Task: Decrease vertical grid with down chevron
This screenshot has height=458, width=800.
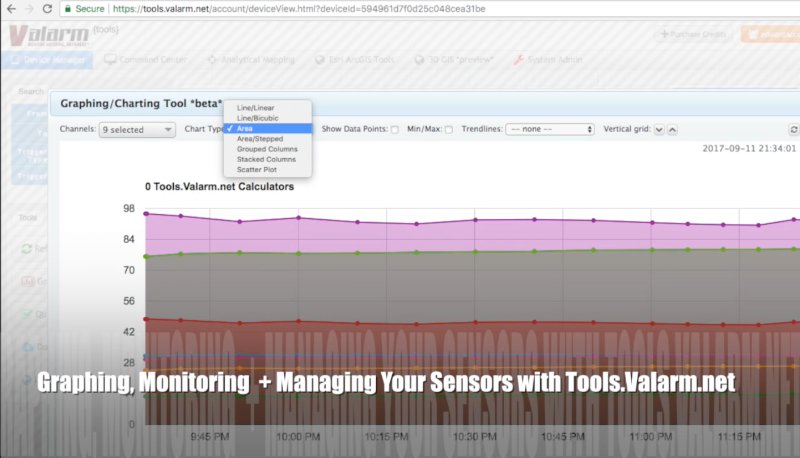Action: pos(659,130)
